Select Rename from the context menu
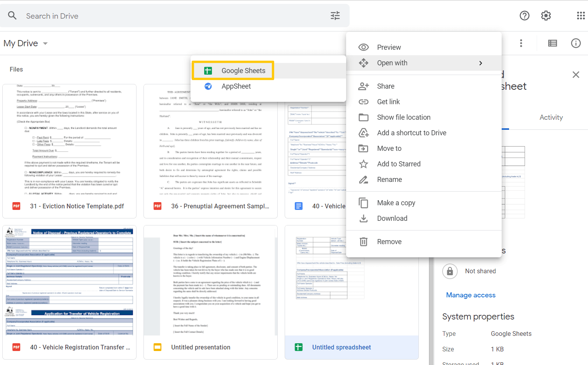 click(424, 180)
